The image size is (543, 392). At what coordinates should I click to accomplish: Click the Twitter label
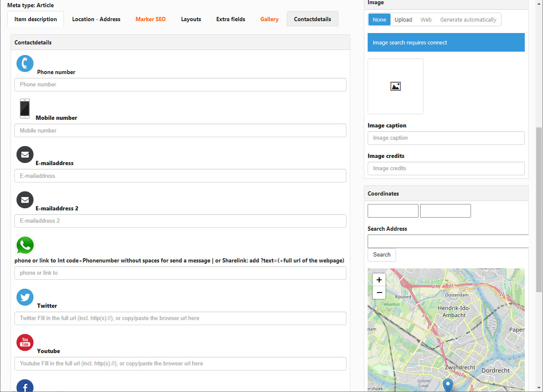[x=47, y=306]
